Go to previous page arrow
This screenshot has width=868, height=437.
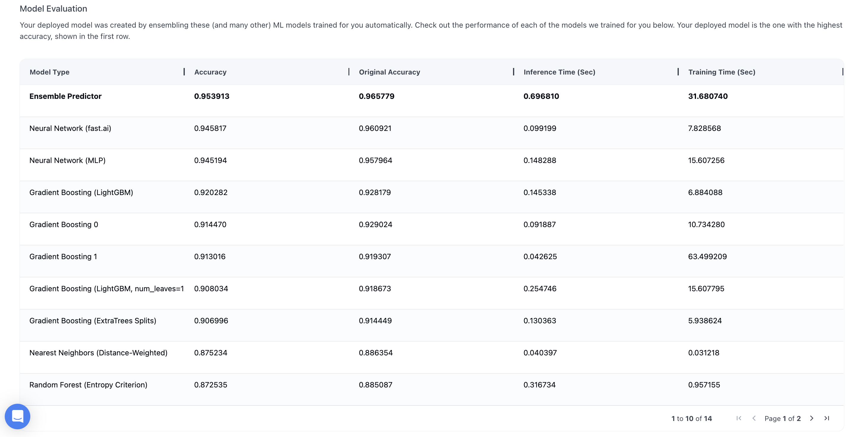(x=754, y=418)
